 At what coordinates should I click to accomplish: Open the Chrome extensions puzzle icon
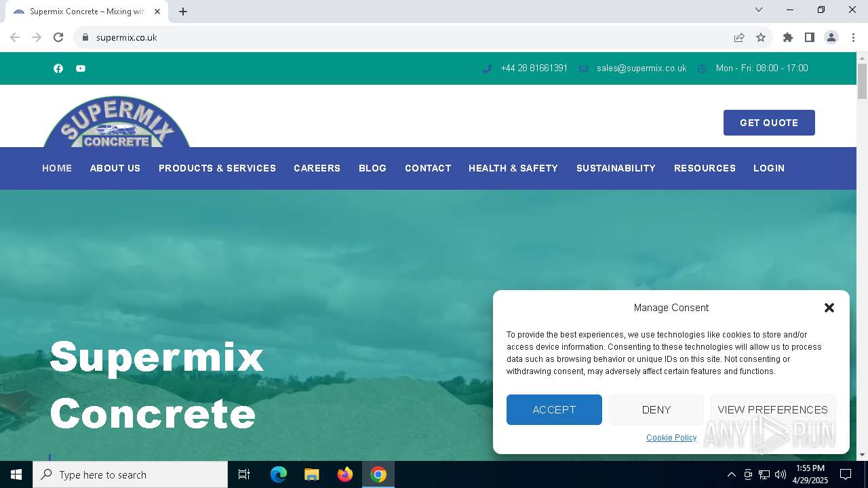coord(788,37)
